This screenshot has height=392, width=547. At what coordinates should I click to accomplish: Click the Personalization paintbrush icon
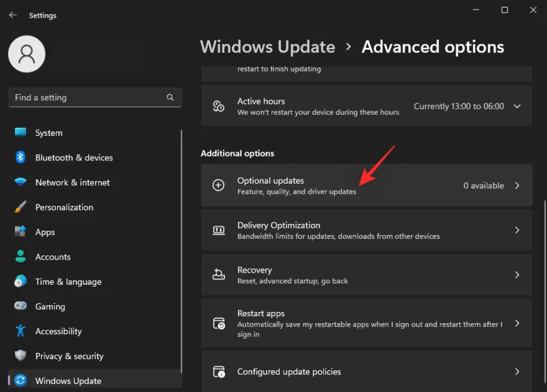tap(21, 207)
